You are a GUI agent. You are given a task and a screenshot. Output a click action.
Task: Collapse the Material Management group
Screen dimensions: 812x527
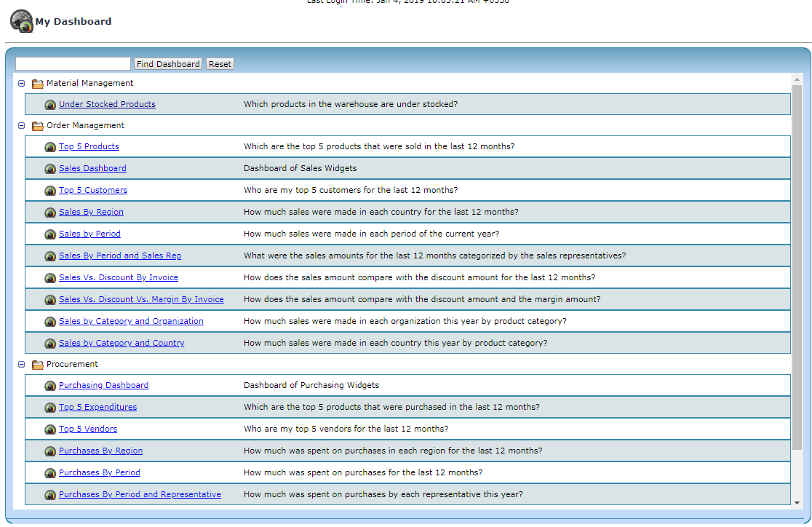pos(21,83)
